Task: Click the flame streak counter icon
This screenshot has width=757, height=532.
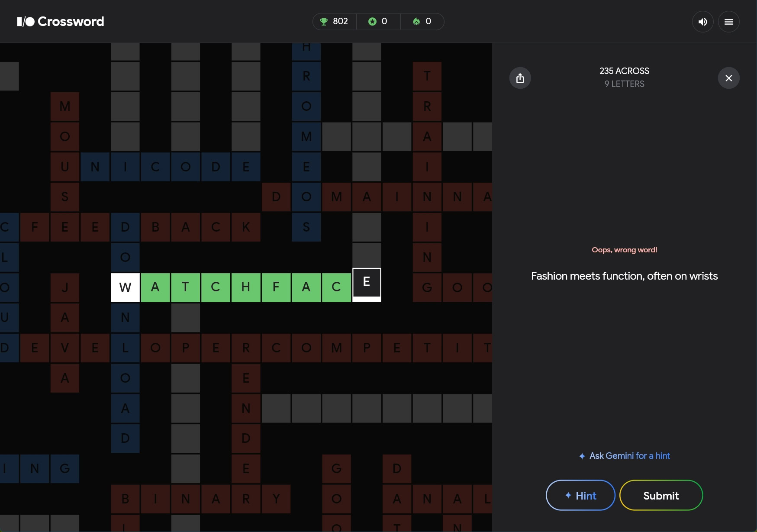Action: pos(416,22)
